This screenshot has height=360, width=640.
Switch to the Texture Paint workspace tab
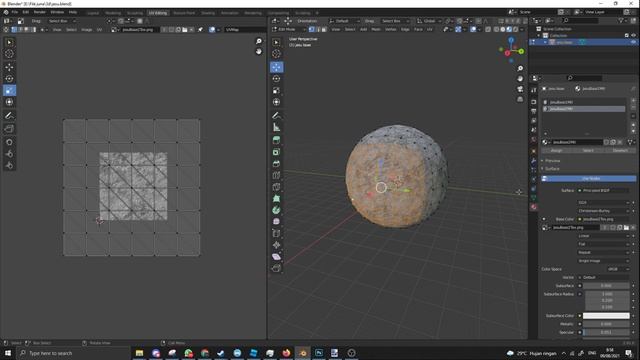click(184, 13)
